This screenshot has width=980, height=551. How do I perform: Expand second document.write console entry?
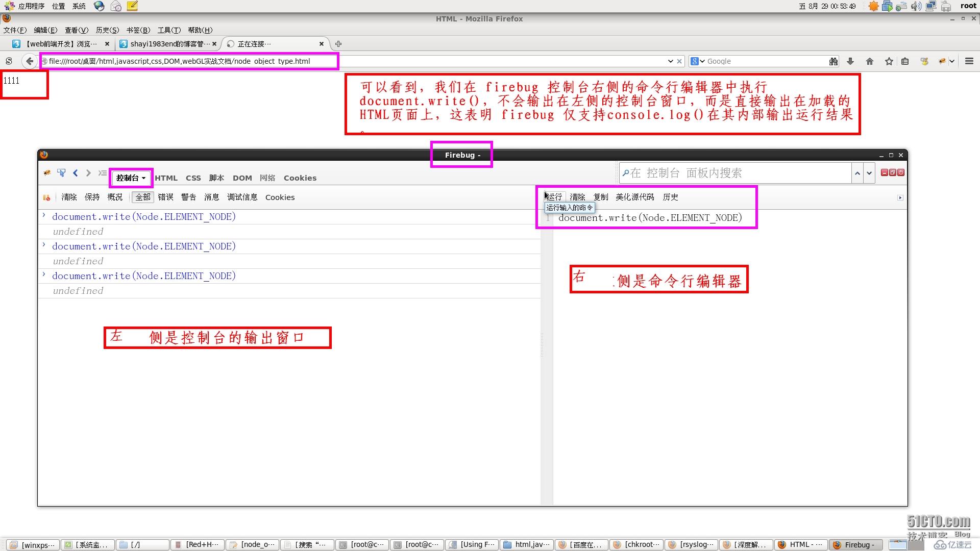tap(44, 245)
